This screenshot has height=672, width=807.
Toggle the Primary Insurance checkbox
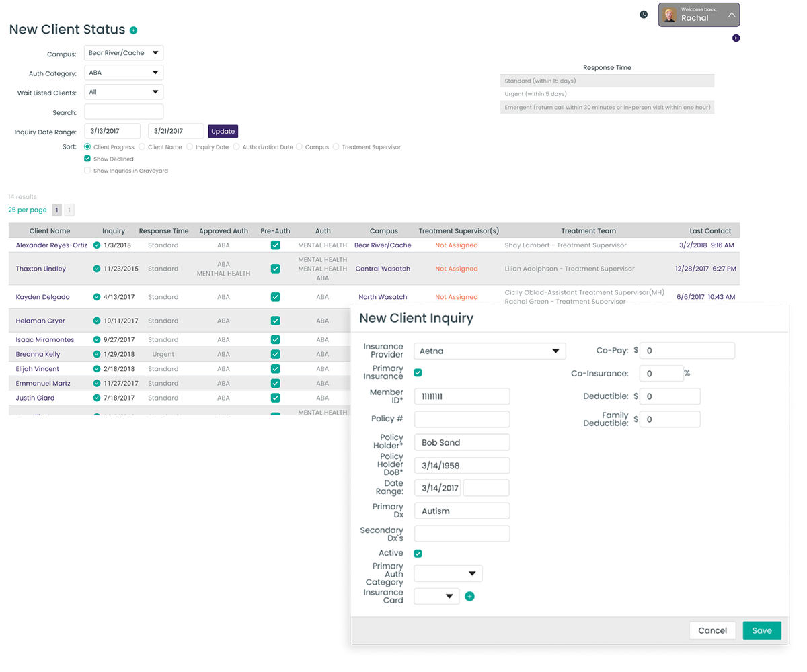pyautogui.click(x=418, y=372)
